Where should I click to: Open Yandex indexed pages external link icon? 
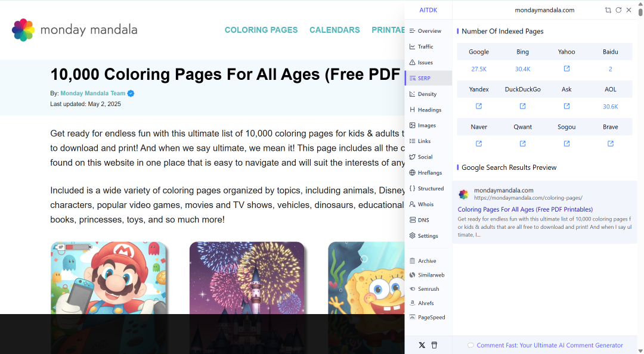tap(478, 106)
